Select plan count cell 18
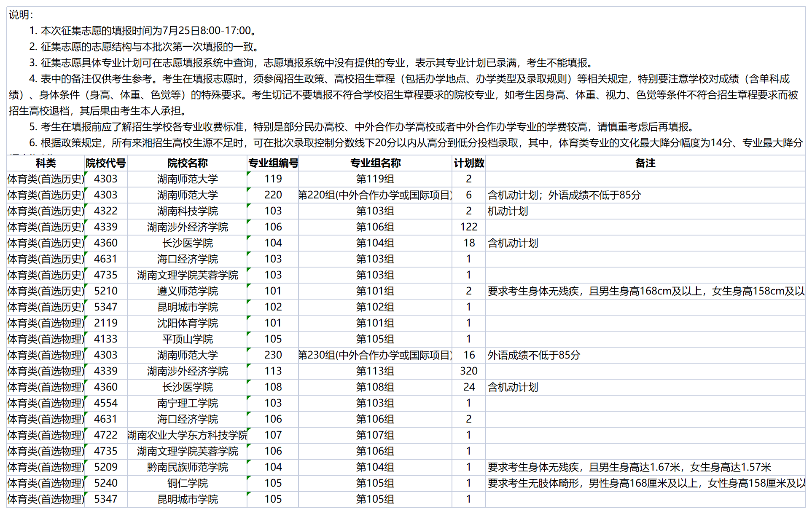This screenshot has width=812, height=514. 469,243
